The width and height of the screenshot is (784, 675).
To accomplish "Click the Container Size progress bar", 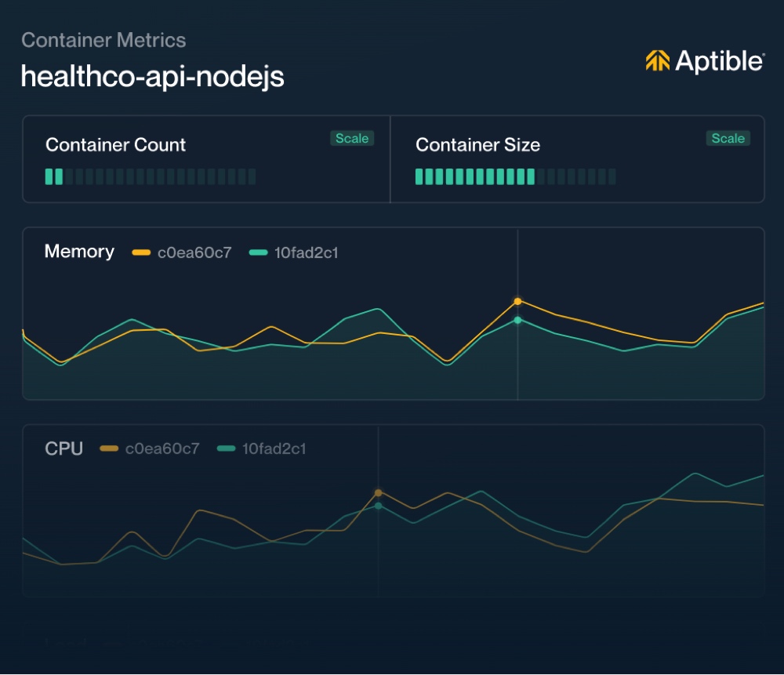I will (x=516, y=176).
